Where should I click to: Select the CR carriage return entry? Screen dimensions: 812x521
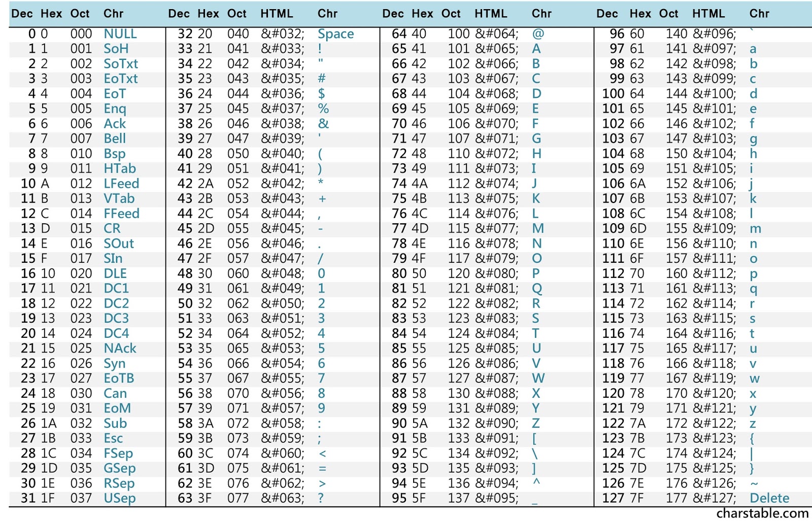[x=113, y=228]
